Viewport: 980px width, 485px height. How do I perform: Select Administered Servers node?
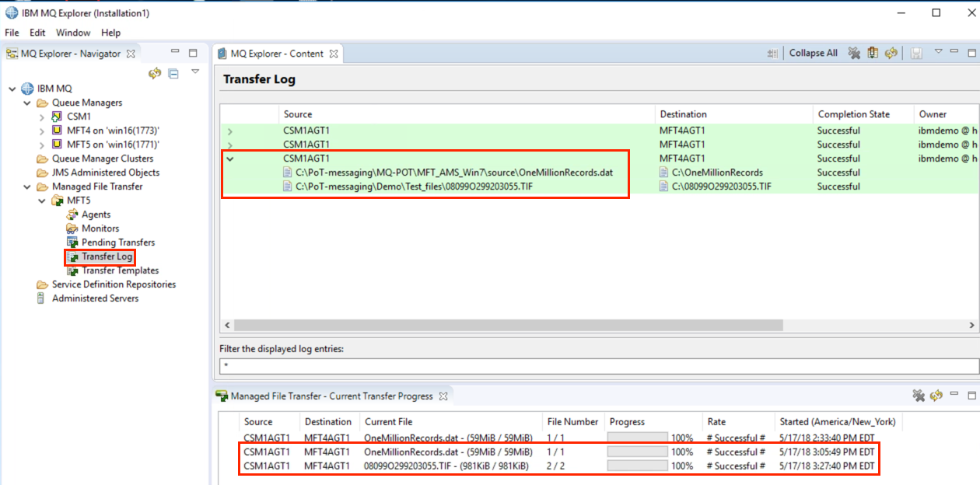pos(95,298)
